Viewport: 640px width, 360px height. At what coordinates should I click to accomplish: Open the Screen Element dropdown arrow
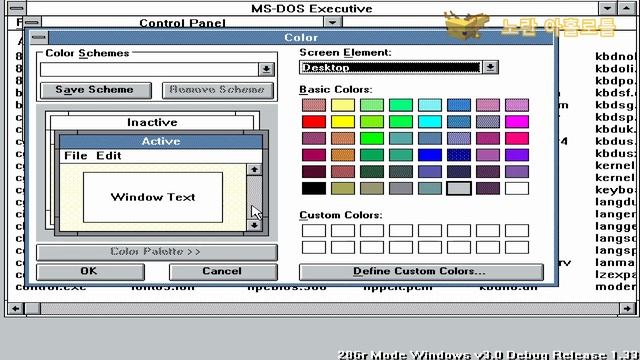coord(490,67)
